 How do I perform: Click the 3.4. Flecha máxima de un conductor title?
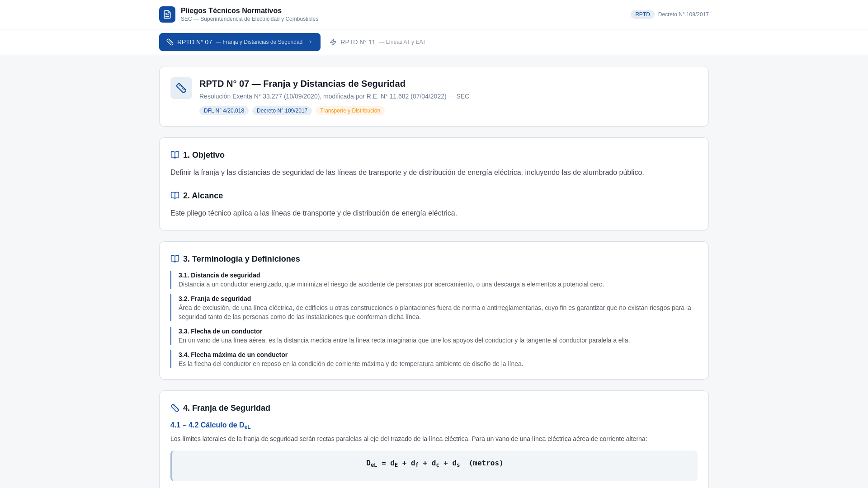pos(233,355)
